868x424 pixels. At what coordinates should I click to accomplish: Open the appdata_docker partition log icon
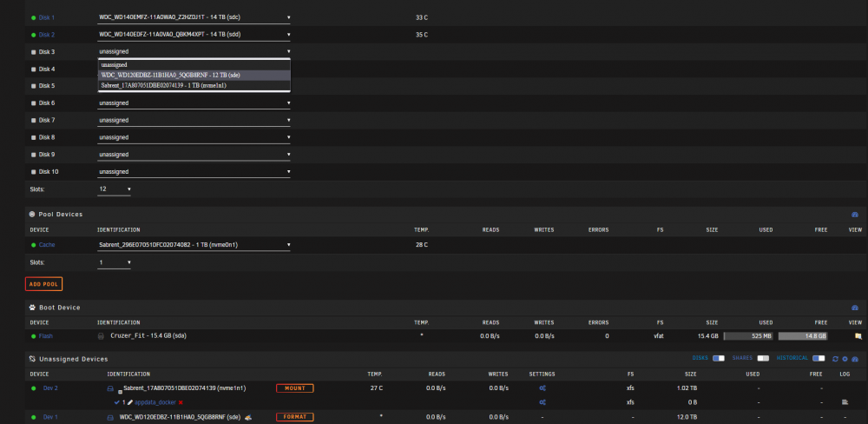(x=845, y=402)
